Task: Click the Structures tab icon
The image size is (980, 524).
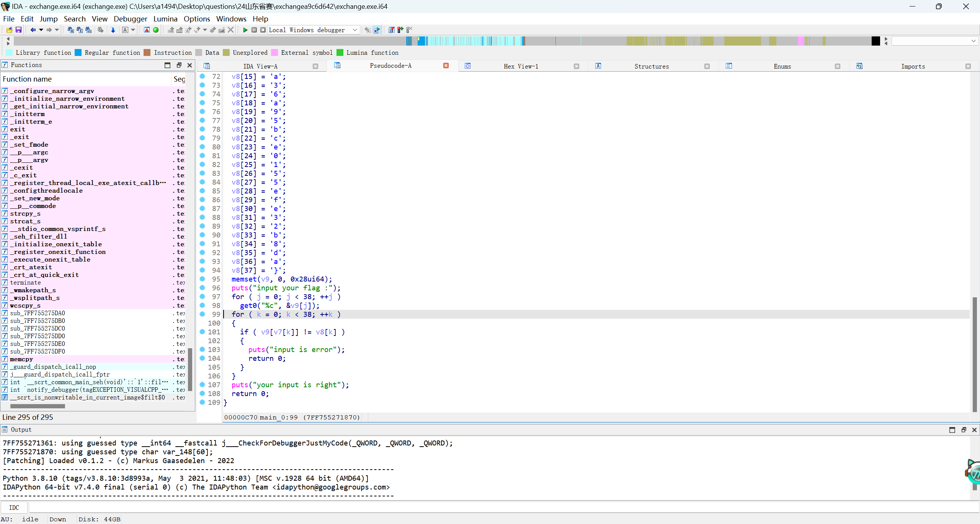Action: click(x=598, y=66)
